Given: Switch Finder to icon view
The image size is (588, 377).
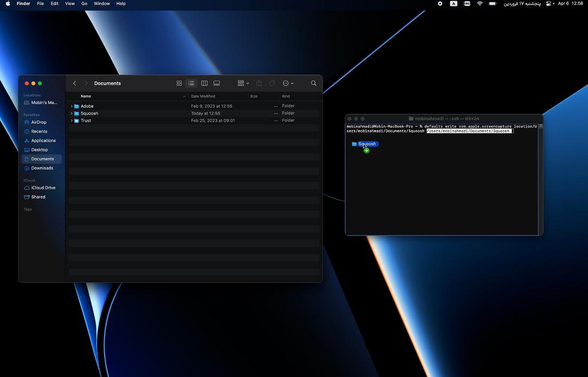Looking at the screenshot, I should [179, 83].
